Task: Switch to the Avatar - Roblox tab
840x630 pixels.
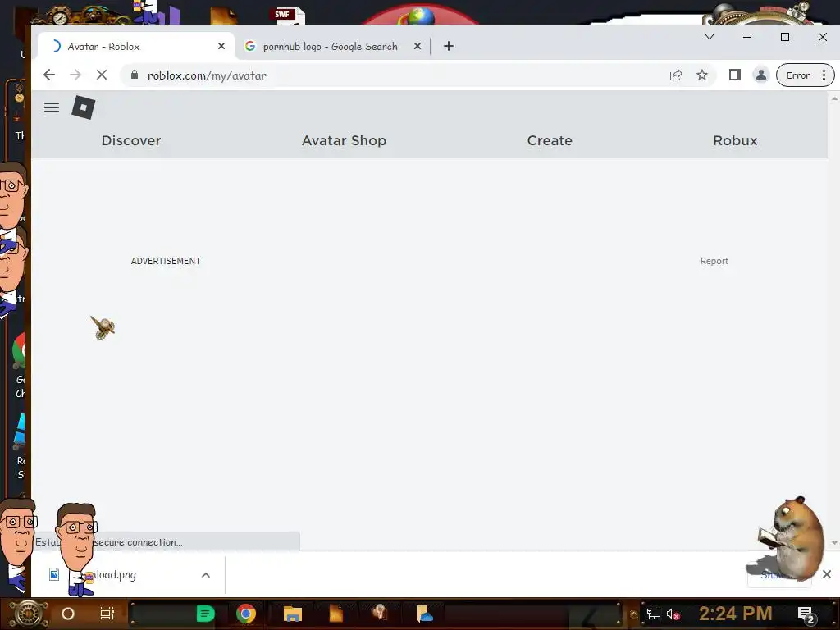Action: (x=135, y=47)
